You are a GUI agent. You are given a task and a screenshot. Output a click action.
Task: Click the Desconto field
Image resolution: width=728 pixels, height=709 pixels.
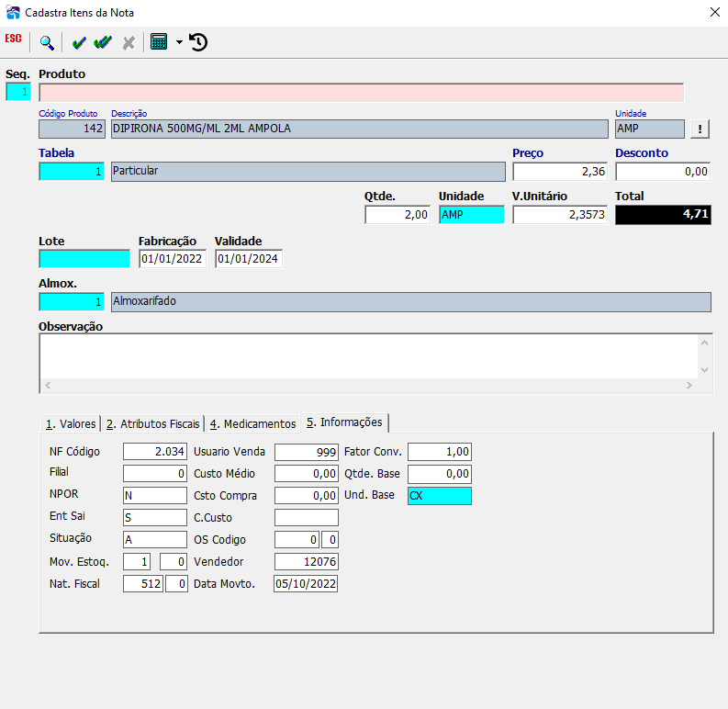tap(663, 172)
